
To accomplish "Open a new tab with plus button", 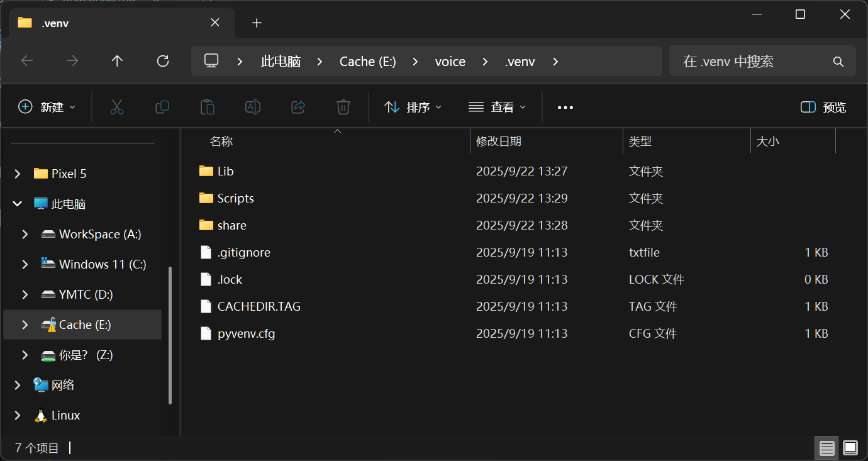I will [257, 23].
